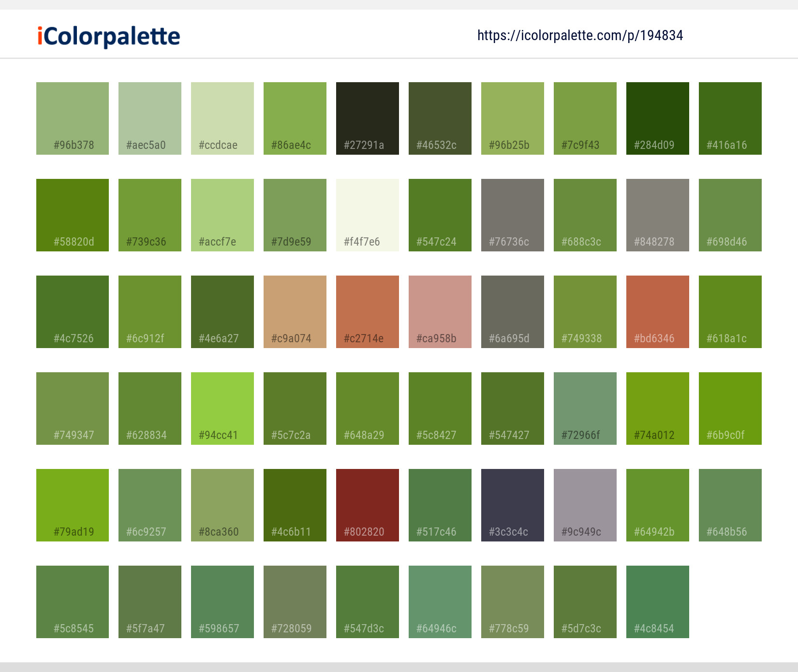Pick the dark #27291a swatch
Viewport: 798px width, 672px height.
coord(368,118)
